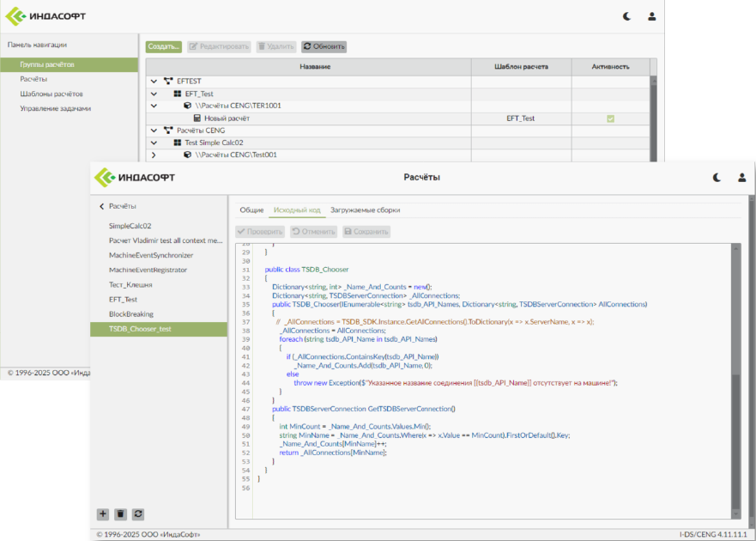The image size is (756, 541).
Task: Click Расчёты window page scrollbar
Action: tap(753, 362)
